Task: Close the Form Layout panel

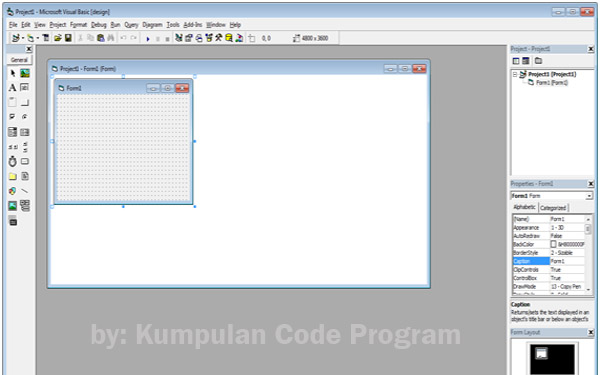Action: click(590, 333)
